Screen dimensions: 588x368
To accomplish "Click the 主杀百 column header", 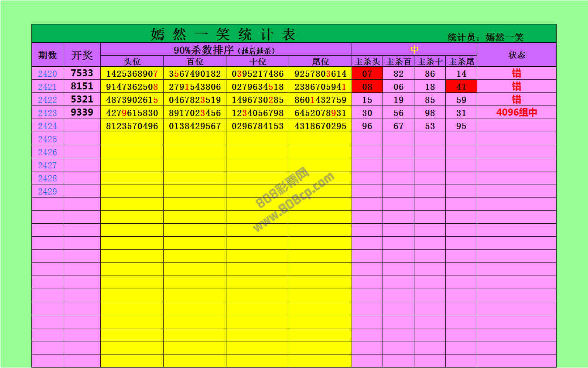I will pos(399,62).
